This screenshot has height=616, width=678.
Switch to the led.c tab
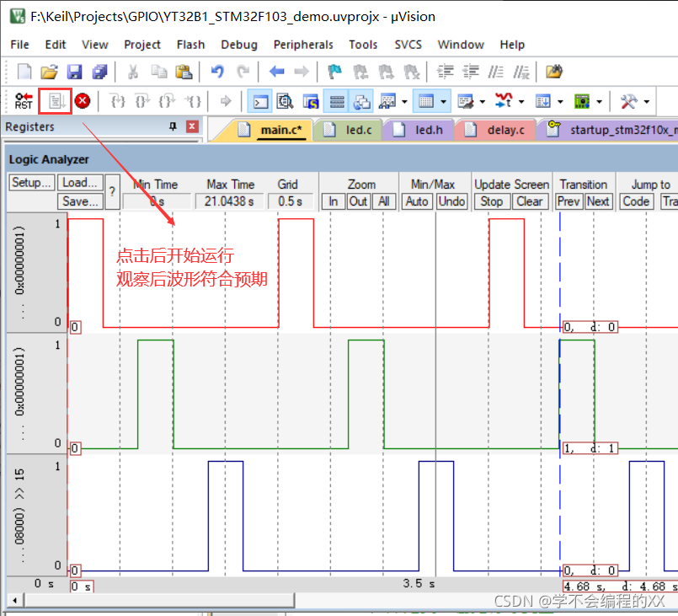tap(349, 130)
